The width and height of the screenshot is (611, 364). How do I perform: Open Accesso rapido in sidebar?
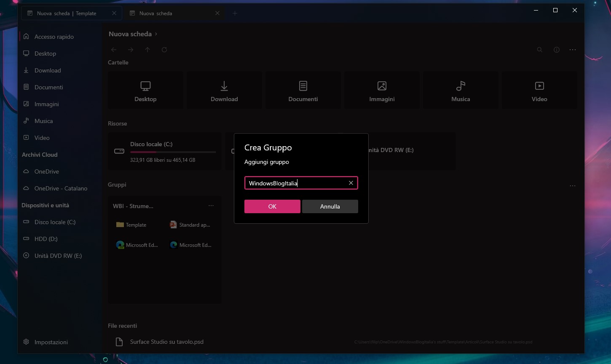59,37
